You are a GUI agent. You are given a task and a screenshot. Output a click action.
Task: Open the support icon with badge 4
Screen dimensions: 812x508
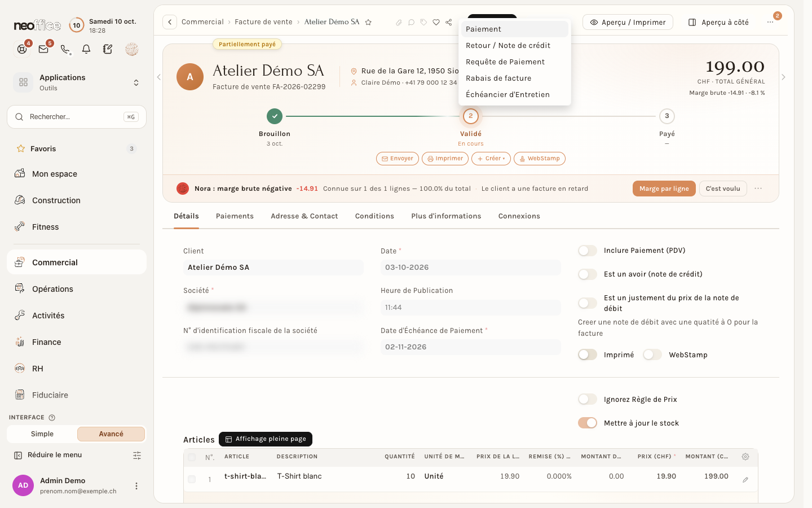coord(22,49)
